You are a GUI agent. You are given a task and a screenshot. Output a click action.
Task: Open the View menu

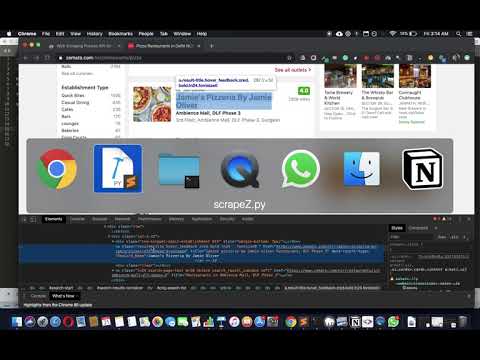[x=76, y=34]
